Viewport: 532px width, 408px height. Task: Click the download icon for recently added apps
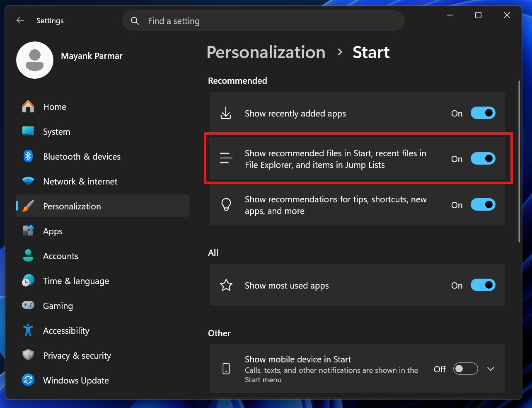pyautogui.click(x=226, y=113)
